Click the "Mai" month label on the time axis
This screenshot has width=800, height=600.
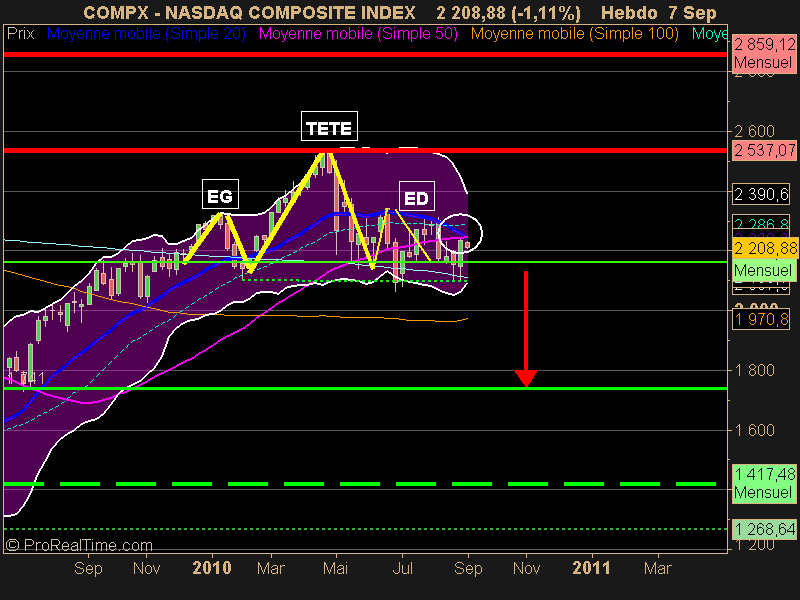[x=335, y=568]
